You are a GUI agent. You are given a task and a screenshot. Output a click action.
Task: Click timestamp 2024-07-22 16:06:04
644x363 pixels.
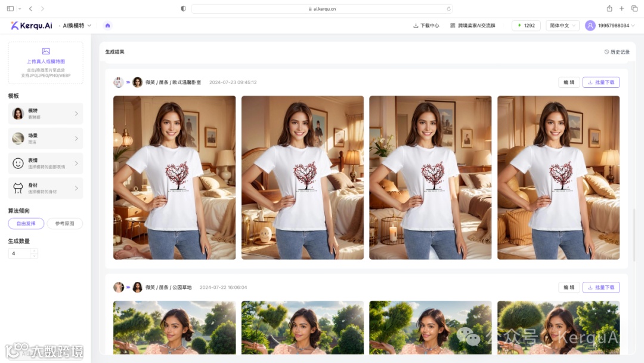click(224, 287)
